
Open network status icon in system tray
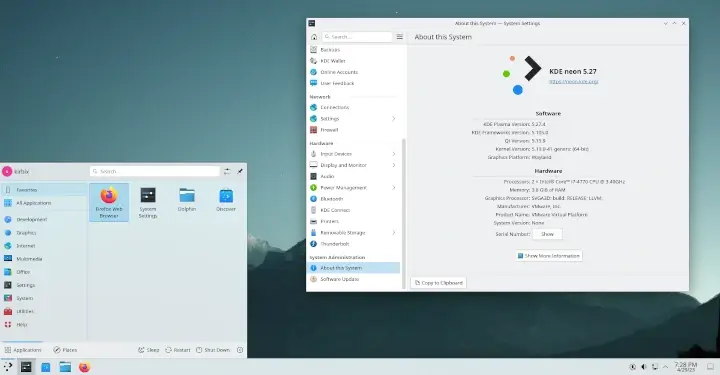coord(655,367)
